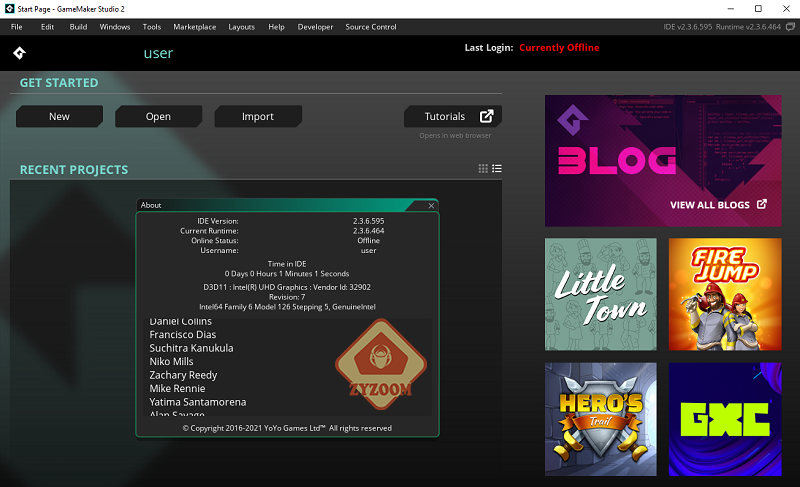
Task: Click the Online Status 'Offline' value
Action: [x=368, y=240]
